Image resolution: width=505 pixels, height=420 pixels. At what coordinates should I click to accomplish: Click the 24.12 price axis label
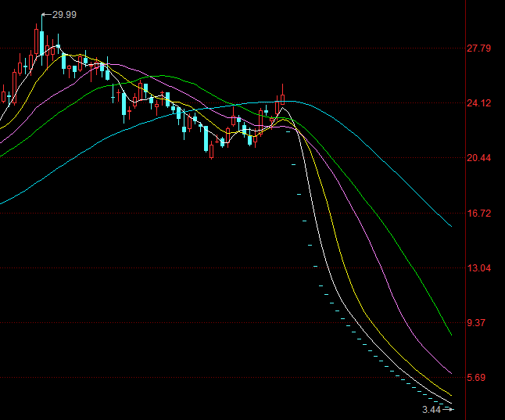click(478, 103)
